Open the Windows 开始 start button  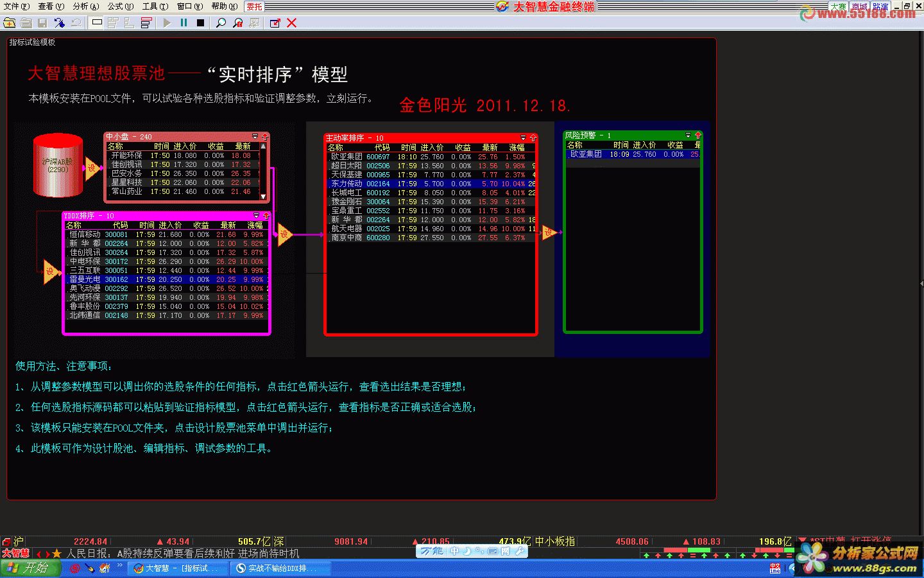pos(30,568)
